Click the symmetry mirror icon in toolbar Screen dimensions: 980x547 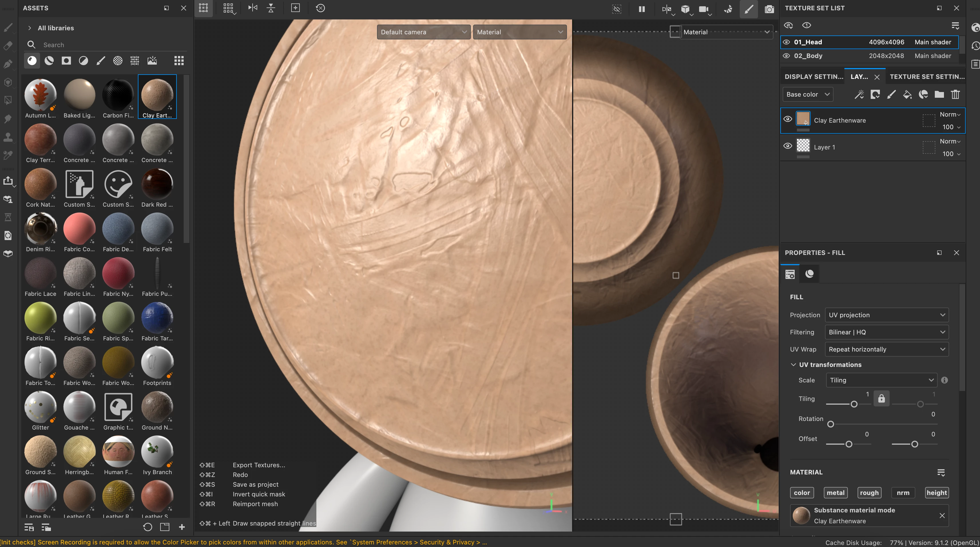point(253,8)
